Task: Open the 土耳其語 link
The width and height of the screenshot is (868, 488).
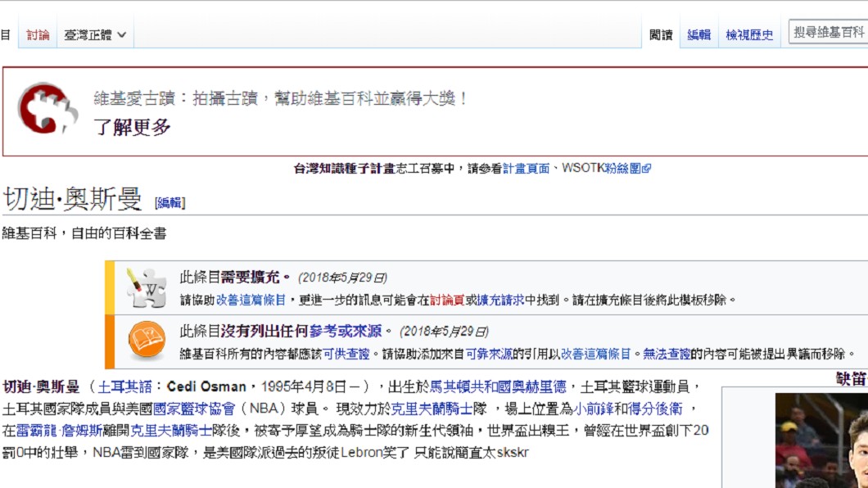Action: point(125,386)
